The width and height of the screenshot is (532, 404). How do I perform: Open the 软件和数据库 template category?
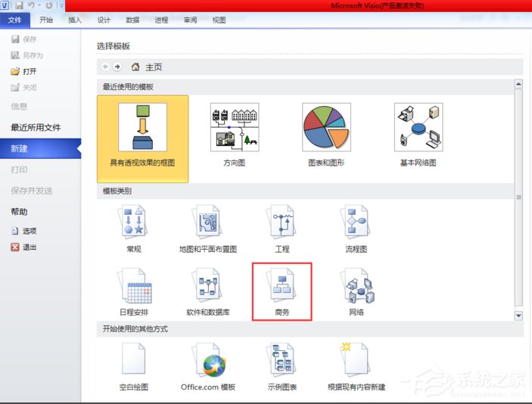click(208, 292)
